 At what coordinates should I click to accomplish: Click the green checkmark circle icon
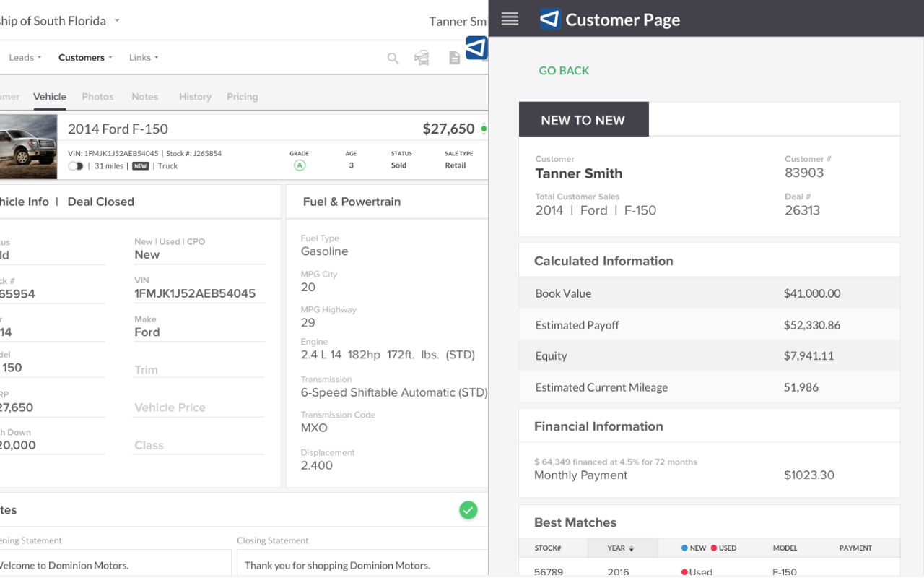[x=468, y=510]
